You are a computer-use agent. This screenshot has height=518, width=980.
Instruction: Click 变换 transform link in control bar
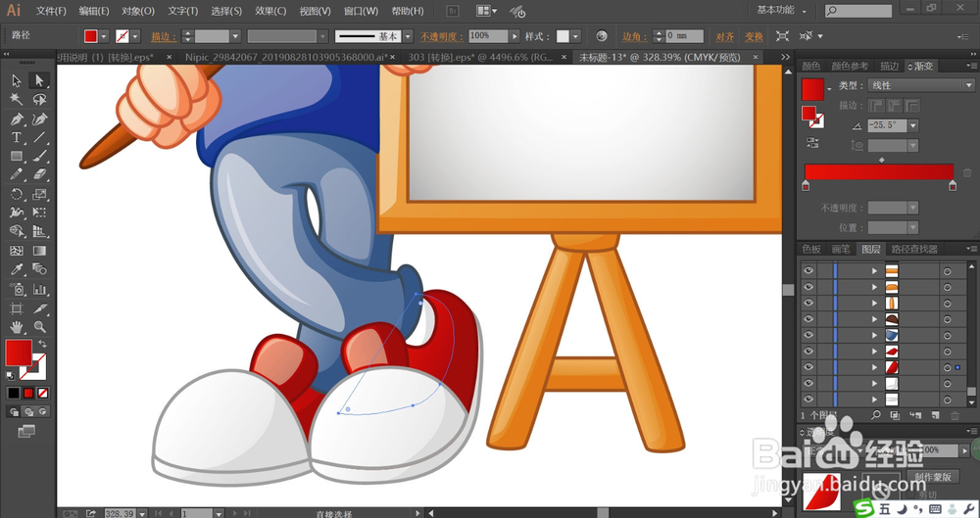point(754,37)
